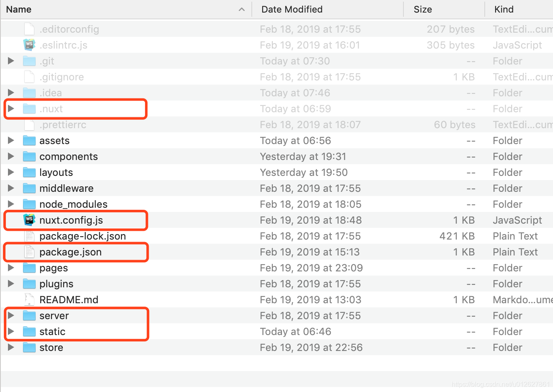Click the .editorconfig file icon
This screenshot has width=553, height=392.
point(29,29)
